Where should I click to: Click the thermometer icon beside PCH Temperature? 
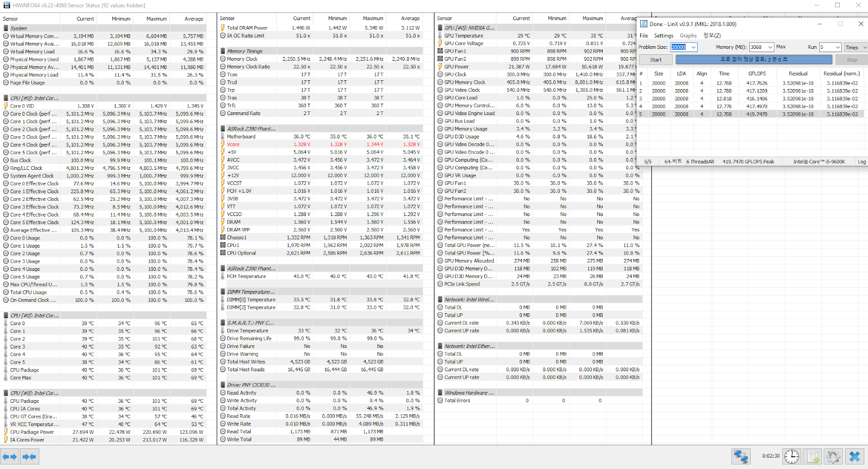[x=223, y=276]
